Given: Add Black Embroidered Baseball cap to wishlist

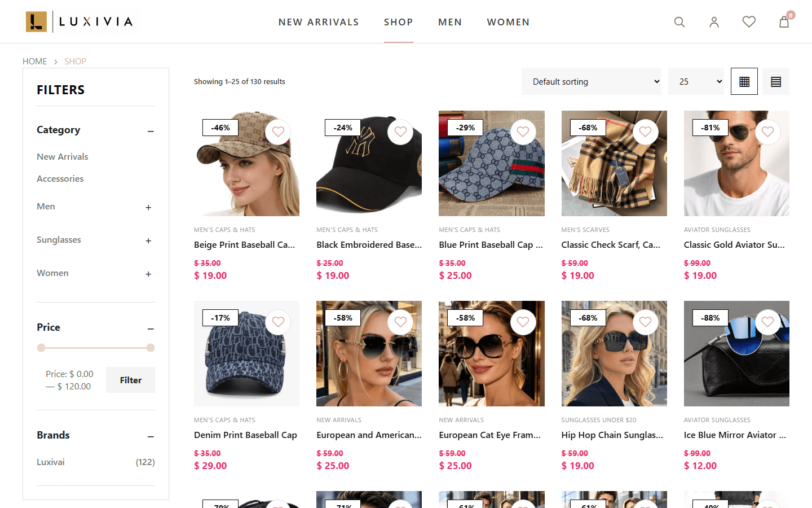Looking at the screenshot, I should [x=400, y=132].
